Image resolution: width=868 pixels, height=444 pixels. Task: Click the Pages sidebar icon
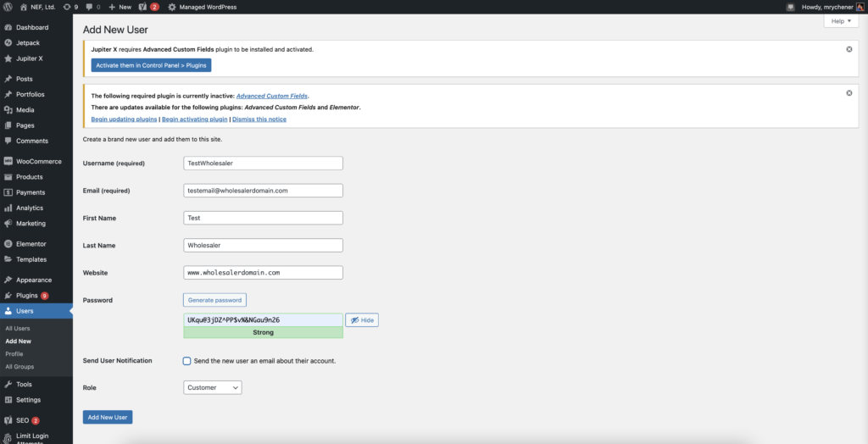click(8, 125)
